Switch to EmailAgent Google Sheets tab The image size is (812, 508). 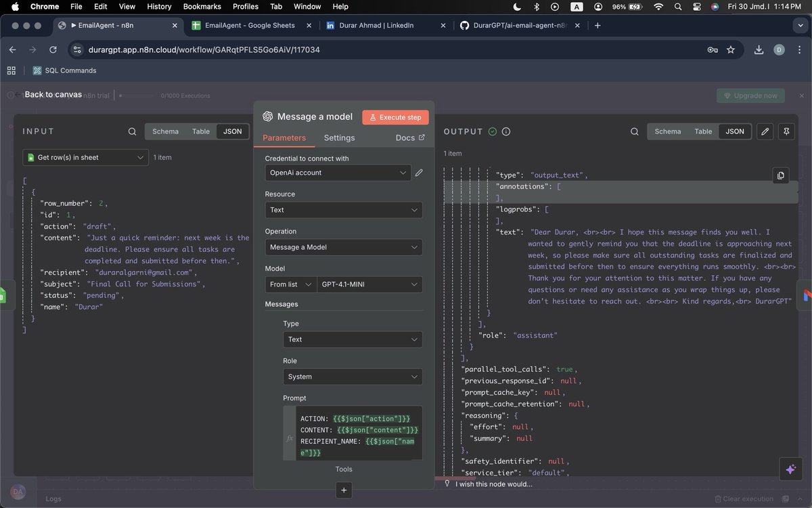[x=250, y=25]
